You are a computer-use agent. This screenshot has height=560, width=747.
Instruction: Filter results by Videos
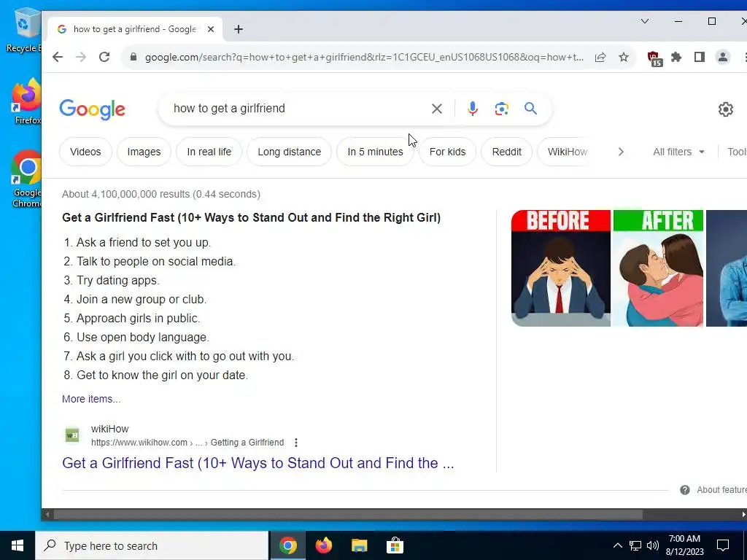pos(85,152)
